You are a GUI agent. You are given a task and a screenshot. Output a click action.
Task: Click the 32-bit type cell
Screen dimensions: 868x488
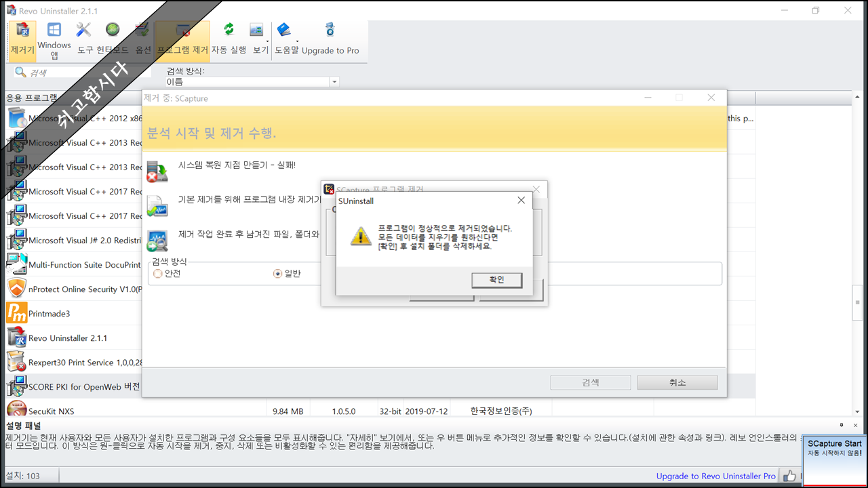tap(391, 411)
